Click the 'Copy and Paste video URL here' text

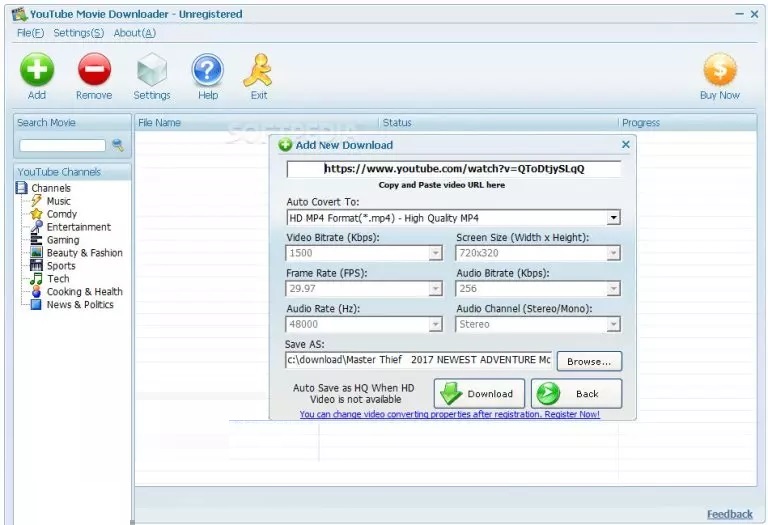coord(442,185)
